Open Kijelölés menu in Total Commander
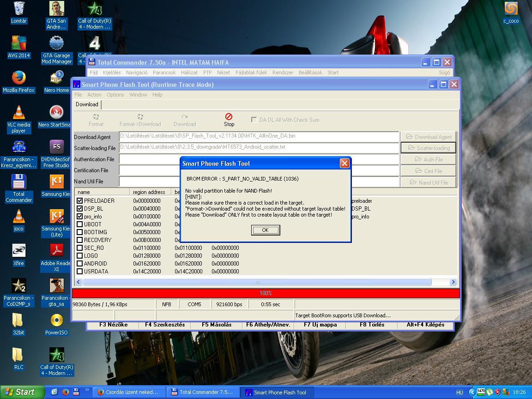 click(112, 73)
